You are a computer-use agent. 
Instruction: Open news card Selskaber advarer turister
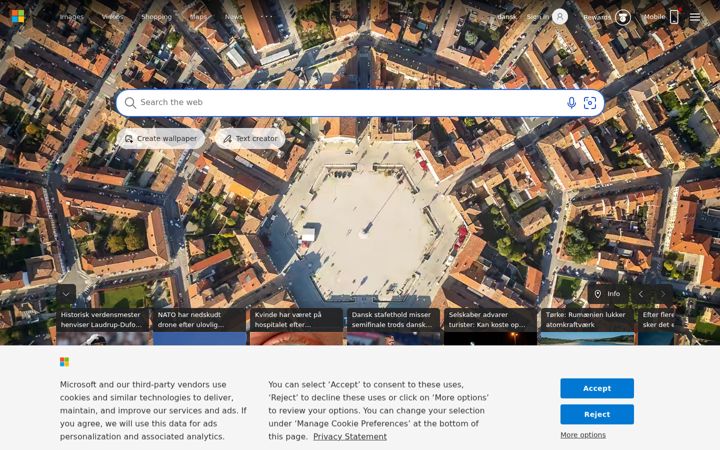tap(490, 326)
